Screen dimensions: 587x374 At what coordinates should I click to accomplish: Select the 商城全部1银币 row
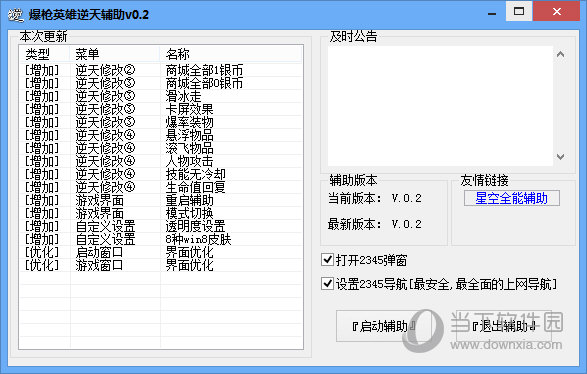point(161,70)
